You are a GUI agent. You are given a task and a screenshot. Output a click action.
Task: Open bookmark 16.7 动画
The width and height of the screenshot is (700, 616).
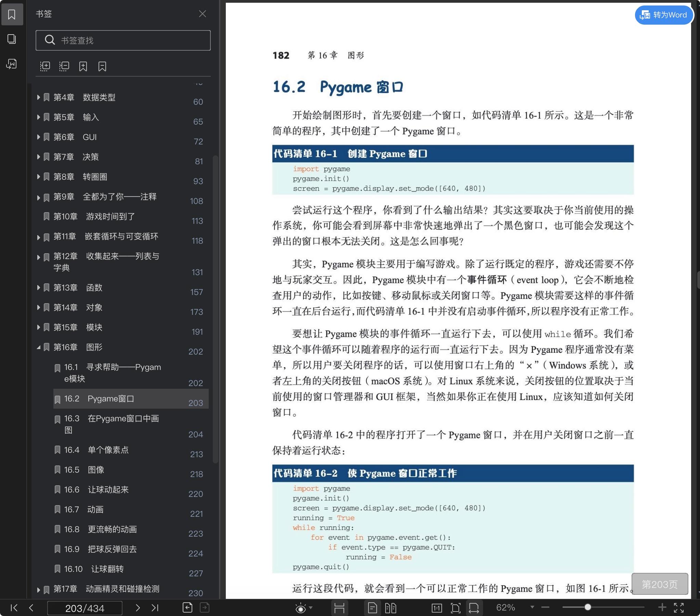[x=83, y=510]
